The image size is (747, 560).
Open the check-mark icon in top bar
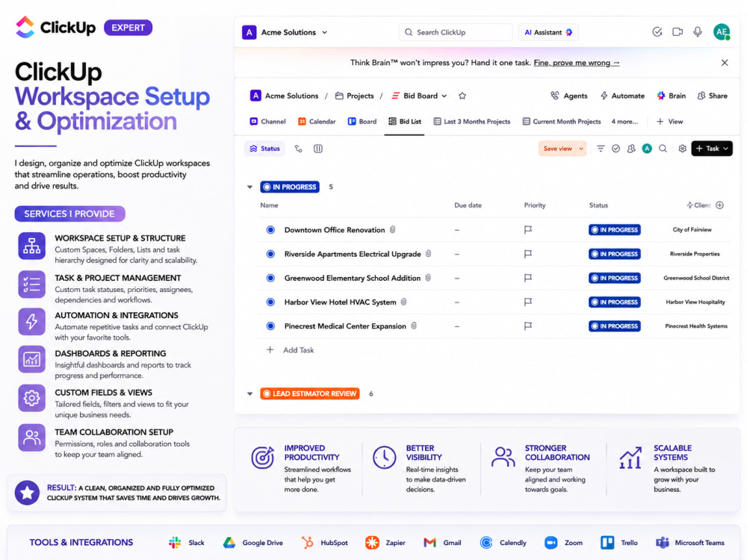[x=657, y=32]
